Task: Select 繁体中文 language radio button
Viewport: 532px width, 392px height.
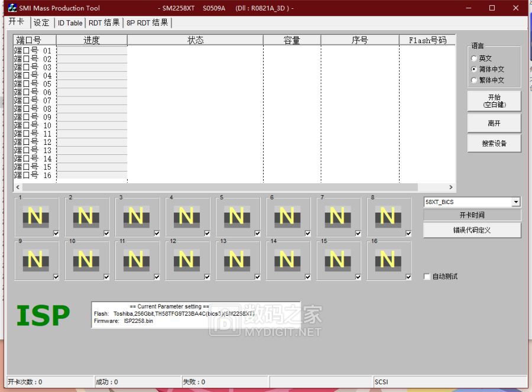Action: tap(474, 80)
